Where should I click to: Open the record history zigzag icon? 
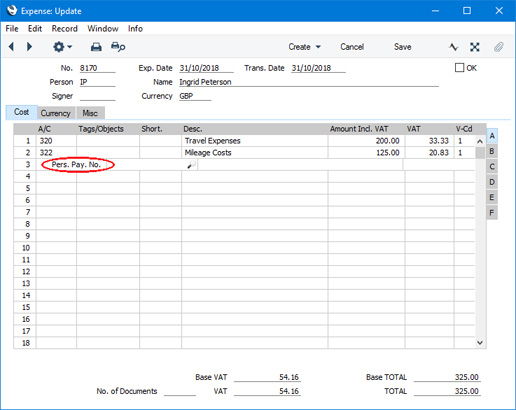coord(453,47)
